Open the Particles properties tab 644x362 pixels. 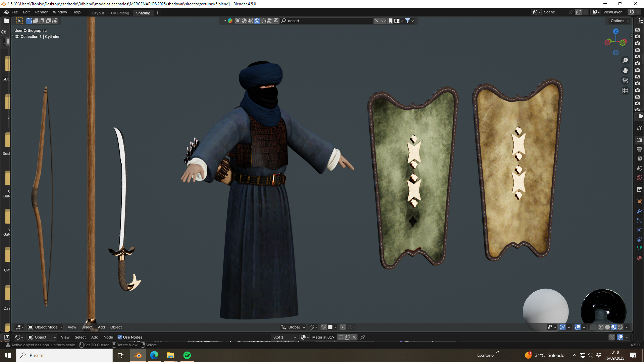click(x=639, y=221)
